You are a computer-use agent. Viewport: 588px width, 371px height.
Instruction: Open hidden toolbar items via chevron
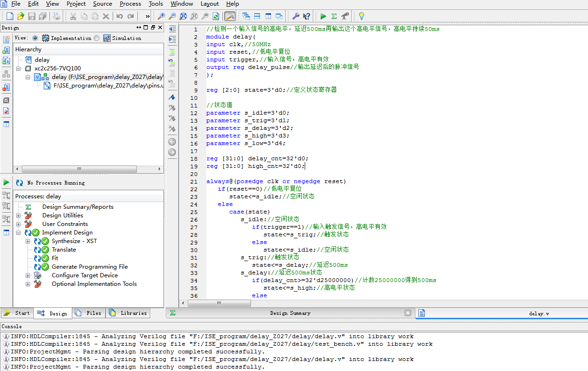[x=147, y=16]
